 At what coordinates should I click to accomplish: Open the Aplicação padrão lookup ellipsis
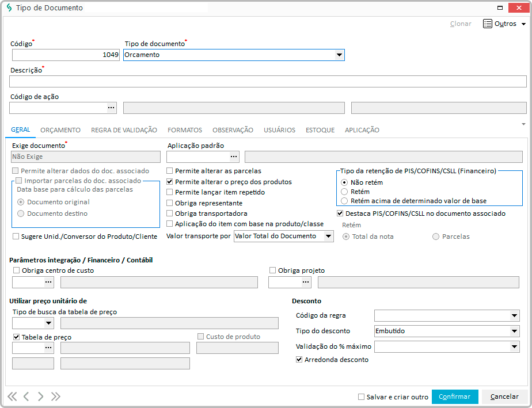[x=234, y=157]
